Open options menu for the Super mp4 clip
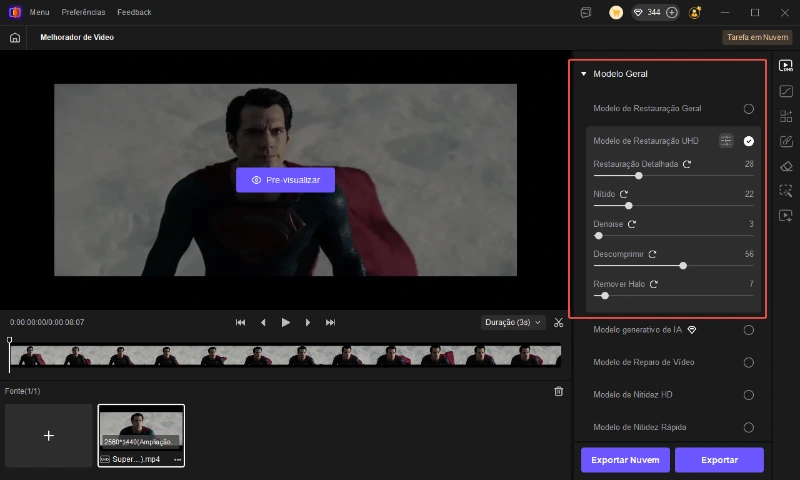Image resolution: width=800 pixels, height=480 pixels. (177, 459)
